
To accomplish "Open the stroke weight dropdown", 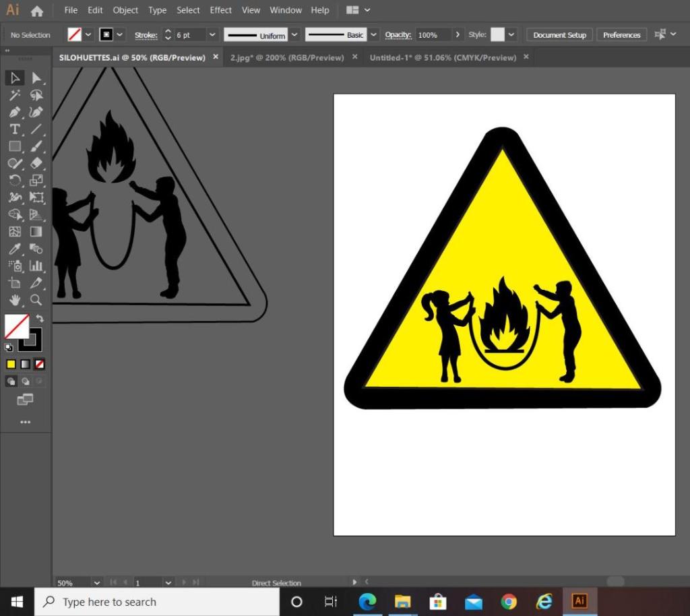I will 212,34.
